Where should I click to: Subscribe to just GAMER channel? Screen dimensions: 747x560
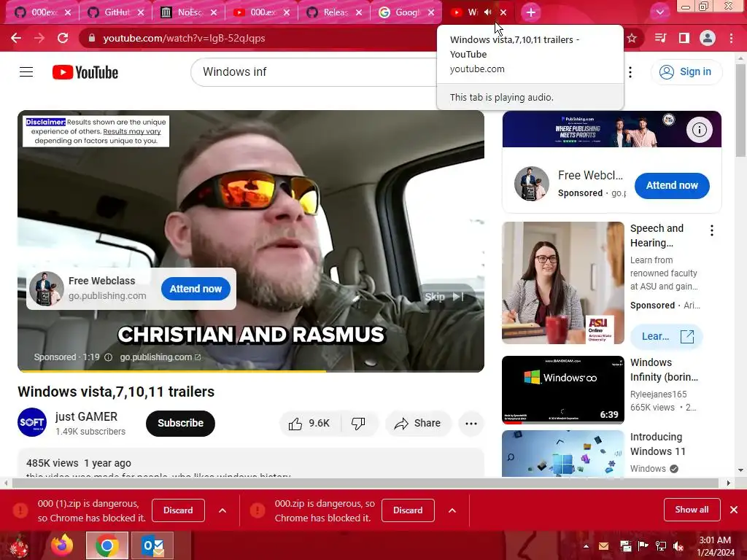tap(181, 424)
